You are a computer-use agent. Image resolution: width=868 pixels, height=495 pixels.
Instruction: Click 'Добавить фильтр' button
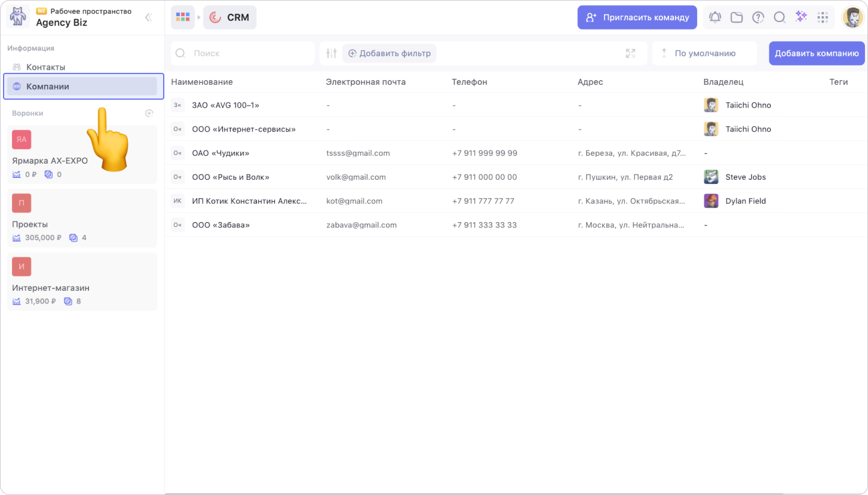point(389,53)
